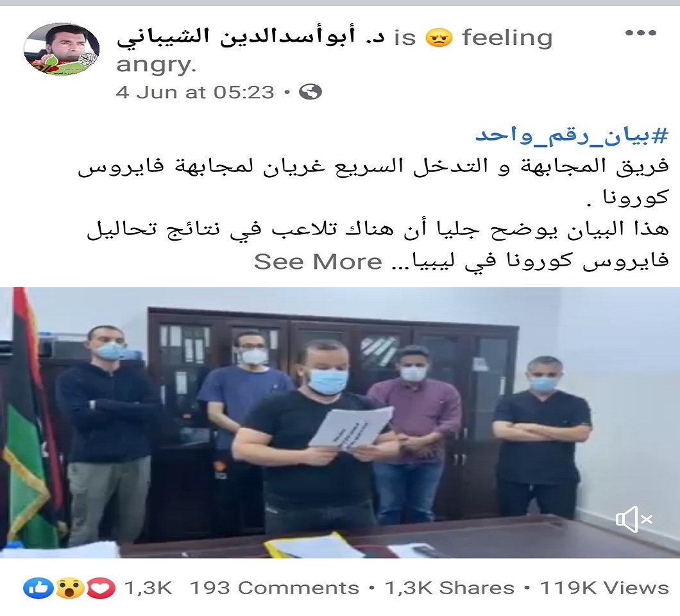Click the globe public audience icon

(310, 92)
